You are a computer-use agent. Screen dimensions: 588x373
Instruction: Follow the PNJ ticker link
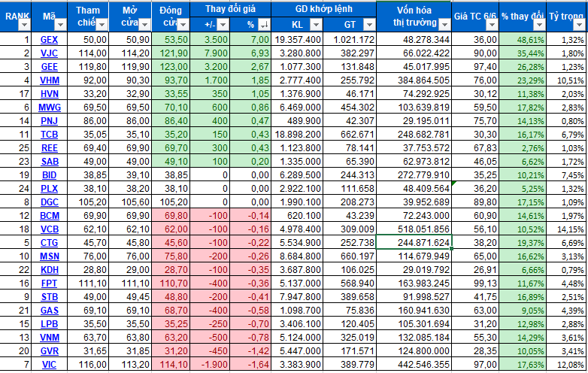tap(49, 121)
